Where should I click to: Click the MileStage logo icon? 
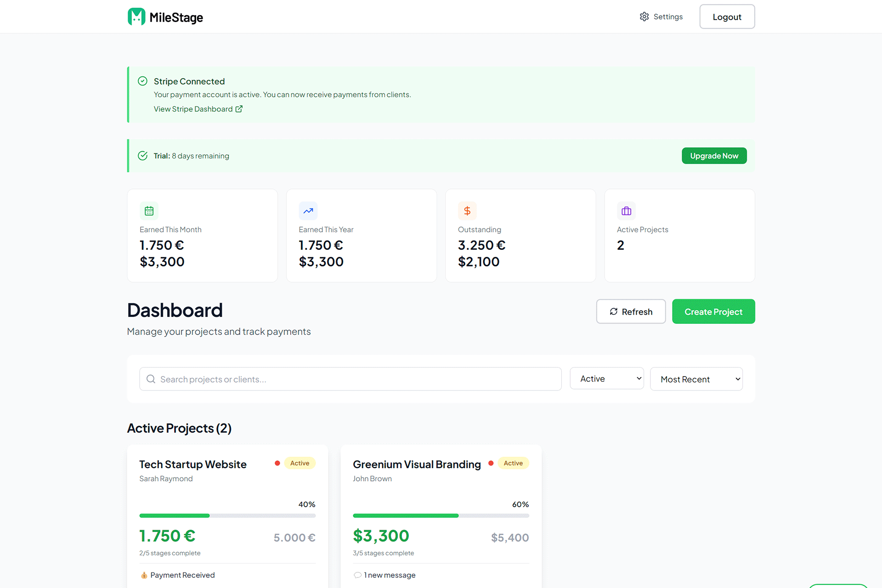pos(136,17)
